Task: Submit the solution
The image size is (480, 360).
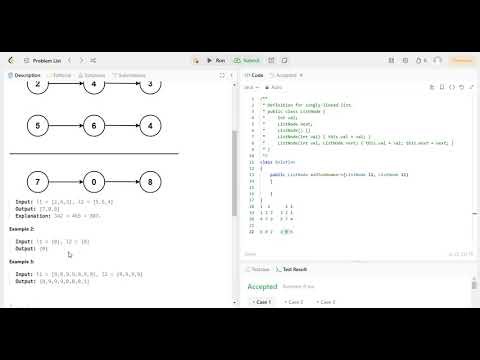Action: coord(247,60)
